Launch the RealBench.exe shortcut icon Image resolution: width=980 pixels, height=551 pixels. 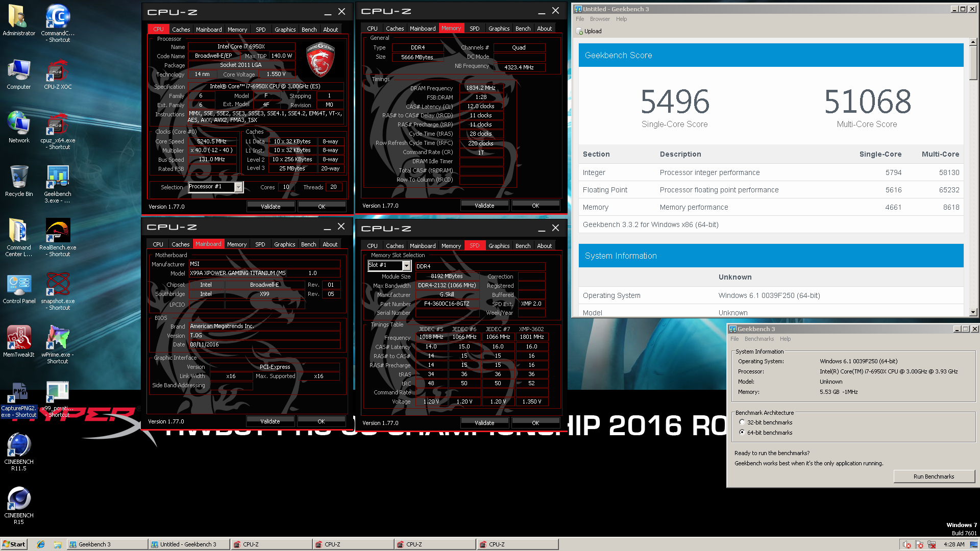tap(58, 238)
